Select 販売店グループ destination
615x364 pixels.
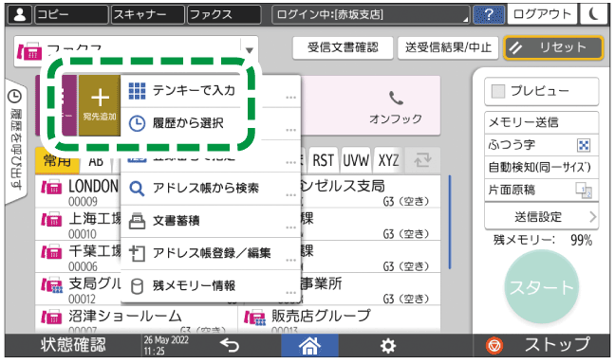(x=339, y=318)
